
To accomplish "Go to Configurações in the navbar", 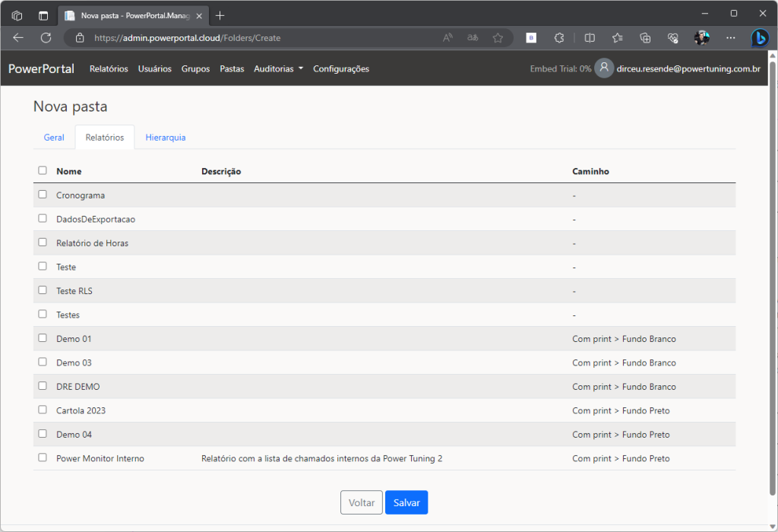I will (341, 68).
